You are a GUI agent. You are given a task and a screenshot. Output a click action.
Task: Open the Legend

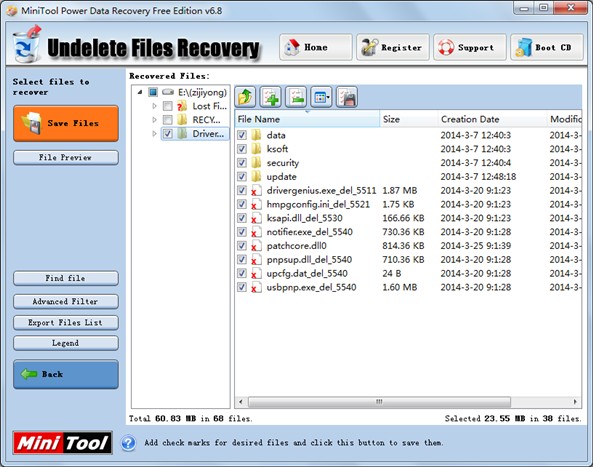click(x=66, y=343)
